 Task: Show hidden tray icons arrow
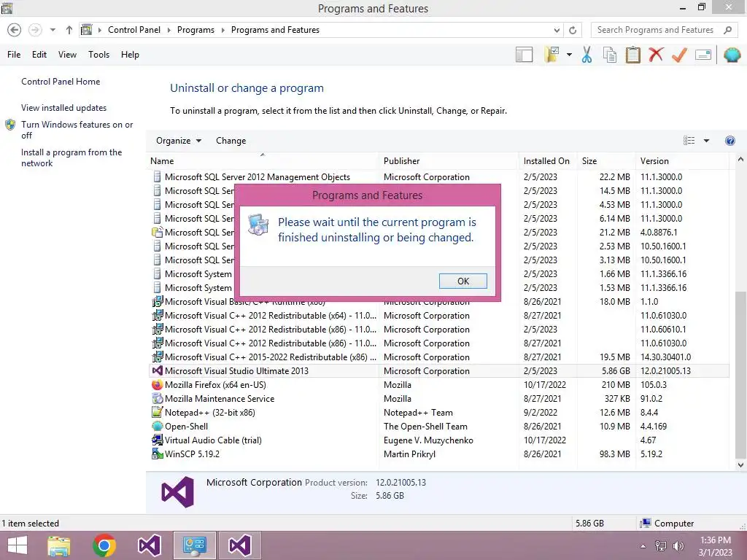643,546
